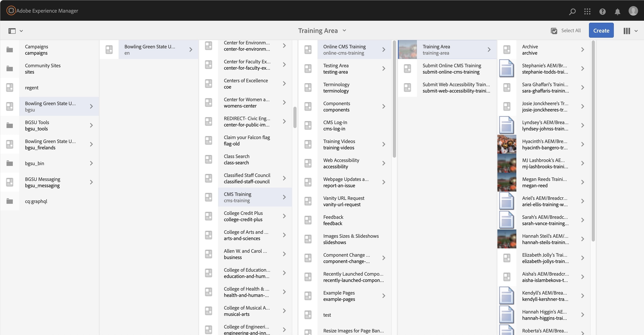This screenshot has width=644, height=335.
Task: Expand Sara Ghaffari's Training chevron
Action: 582,88
